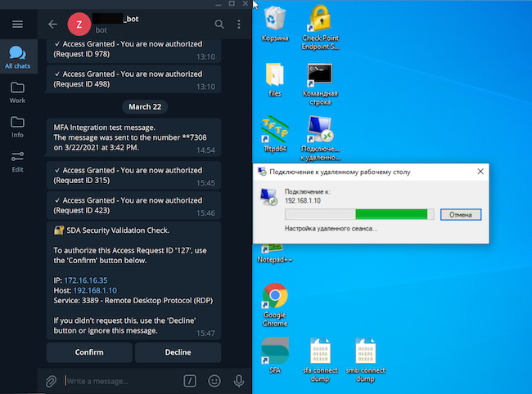Open the bot's Z avatar profile

79,24
